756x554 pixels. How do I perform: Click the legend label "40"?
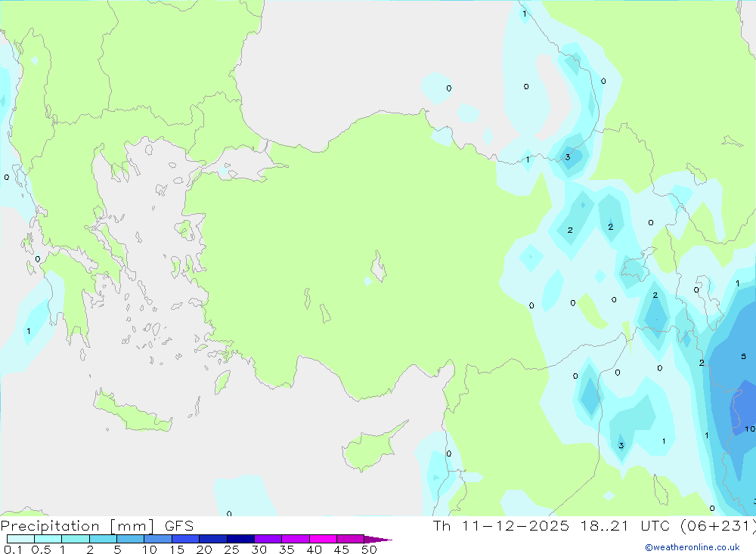point(314,549)
